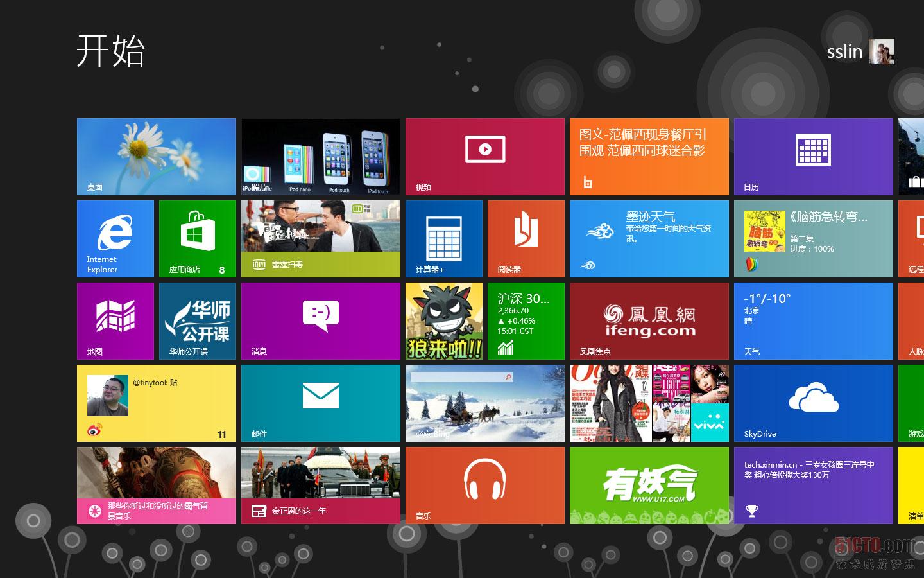Open the 雷霆扫毒 iQiyi tile
The height and width of the screenshot is (578, 924).
click(x=321, y=239)
